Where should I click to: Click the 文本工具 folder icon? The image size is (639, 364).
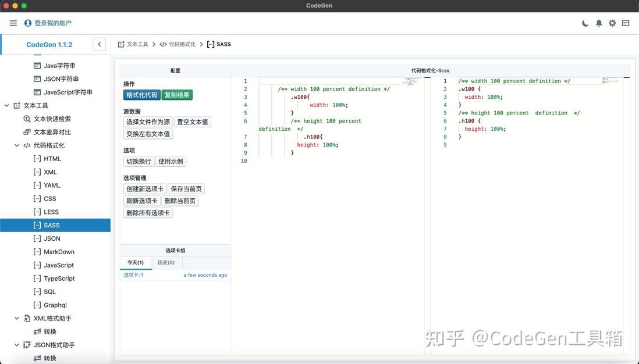point(17,105)
